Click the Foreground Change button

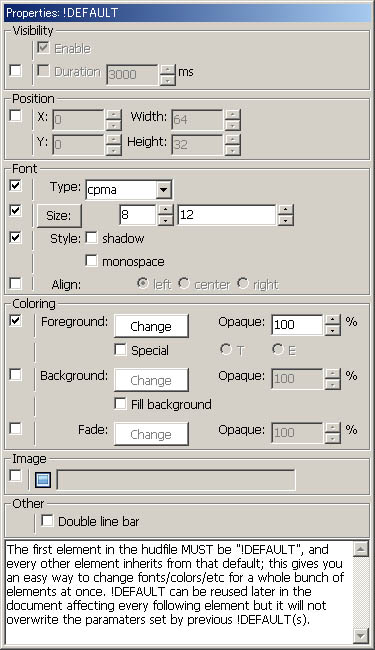(151, 326)
